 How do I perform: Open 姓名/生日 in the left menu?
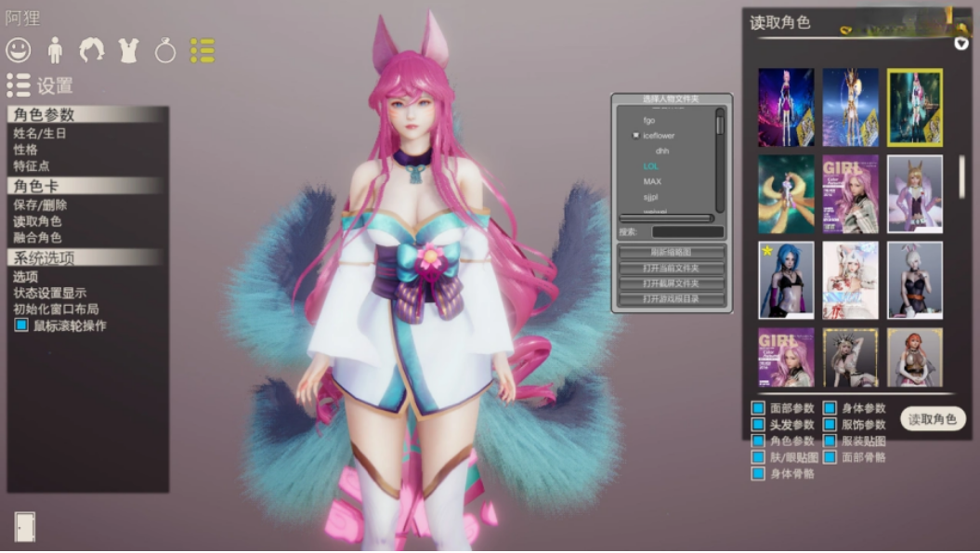click(x=40, y=134)
